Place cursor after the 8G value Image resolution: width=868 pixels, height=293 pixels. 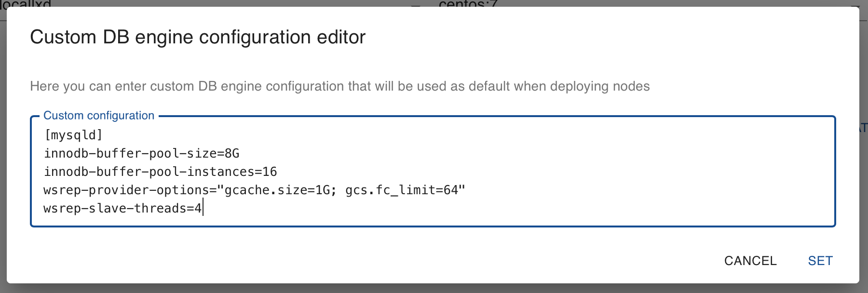point(240,153)
